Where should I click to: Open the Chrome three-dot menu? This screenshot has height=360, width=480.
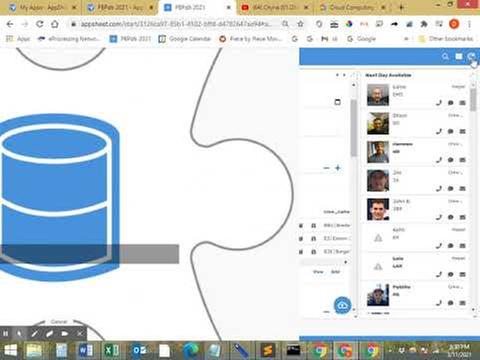click(x=469, y=24)
